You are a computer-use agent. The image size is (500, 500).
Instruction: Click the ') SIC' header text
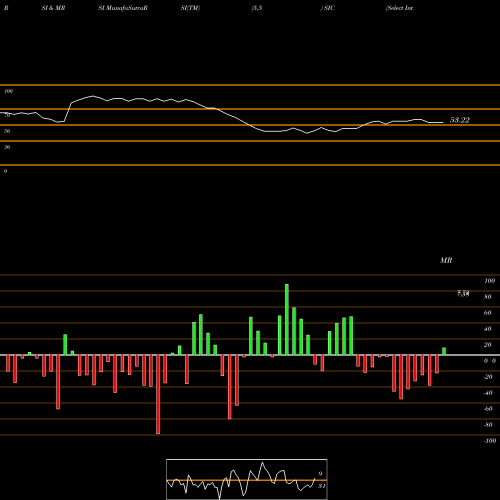click(x=327, y=8)
